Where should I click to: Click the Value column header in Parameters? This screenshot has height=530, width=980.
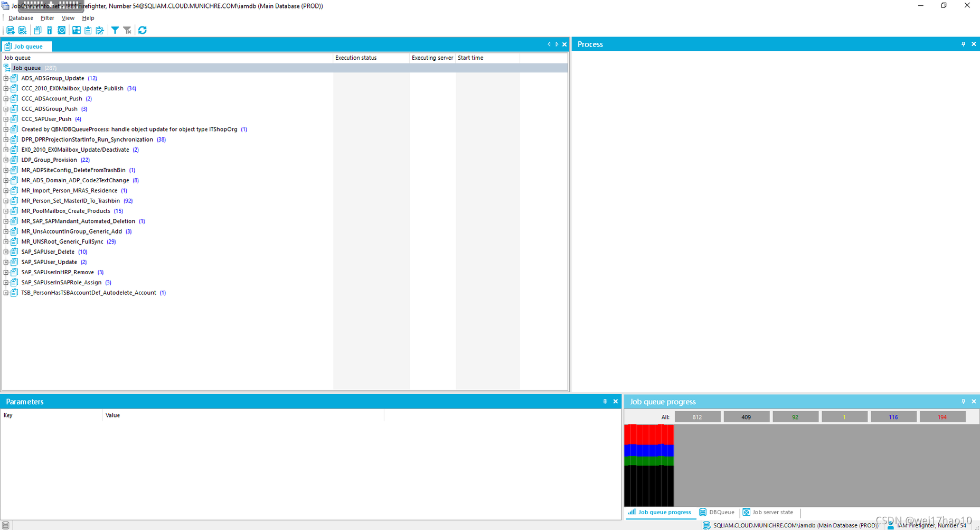click(243, 415)
